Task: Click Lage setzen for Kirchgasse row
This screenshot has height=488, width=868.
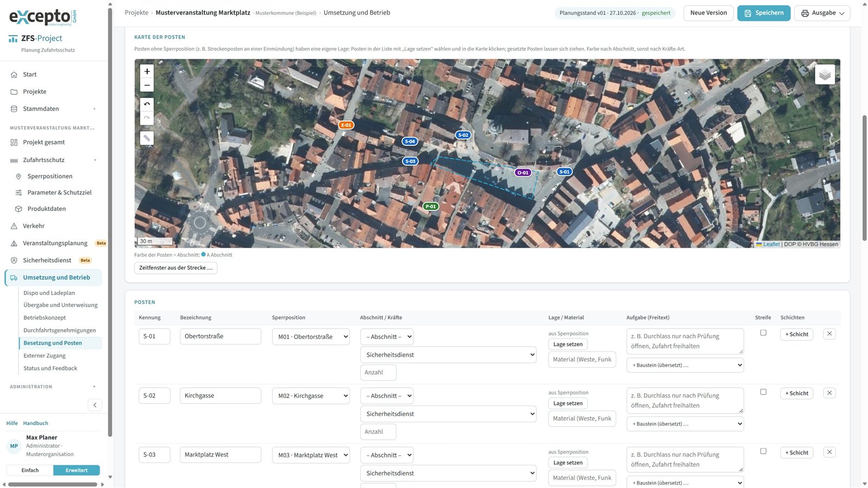Action: coord(568,403)
